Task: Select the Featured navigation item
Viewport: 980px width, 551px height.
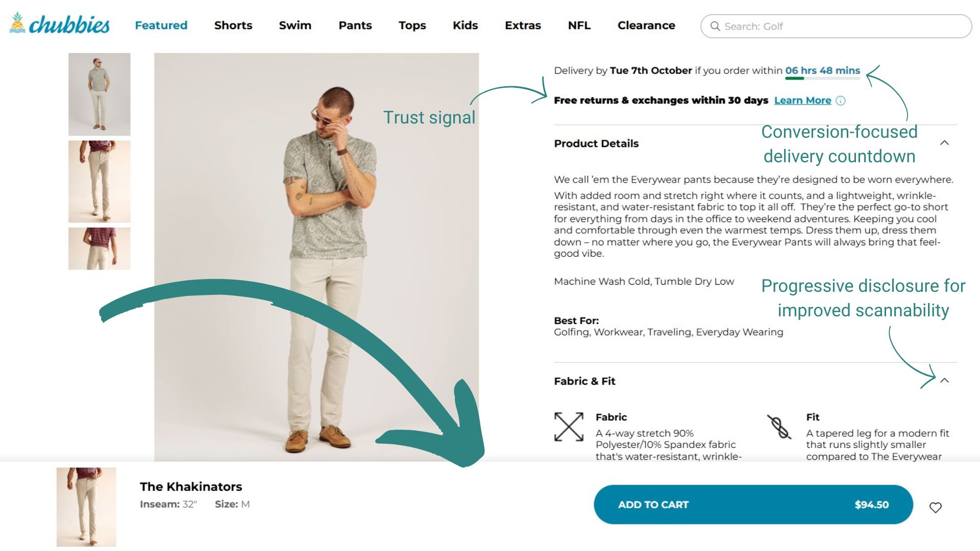Action: pos(161,26)
